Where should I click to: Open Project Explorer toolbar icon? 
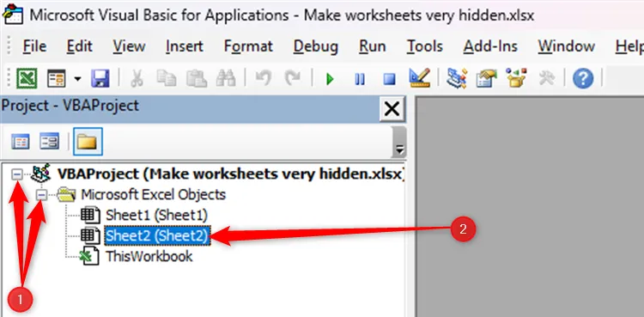[x=457, y=78]
